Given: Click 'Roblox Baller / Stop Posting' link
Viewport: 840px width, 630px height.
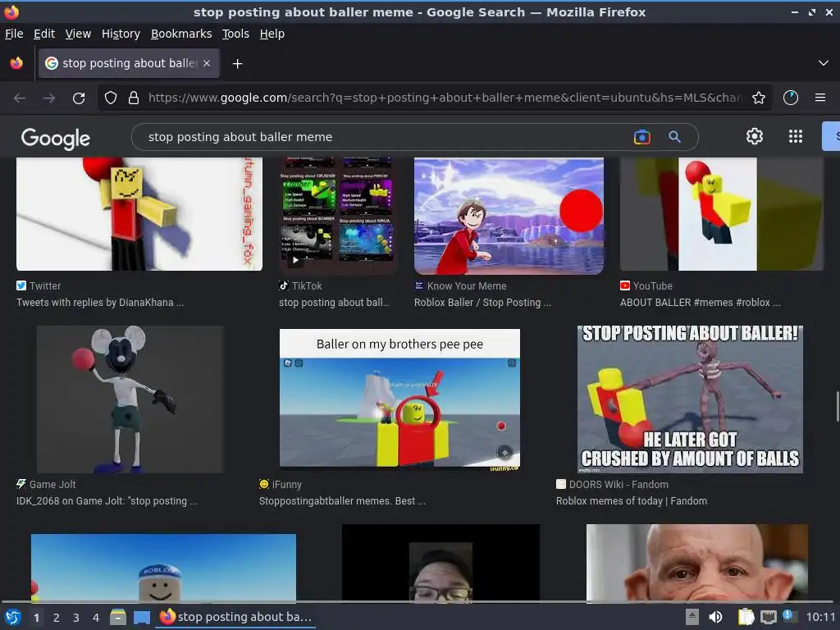Looking at the screenshot, I should coord(482,302).
